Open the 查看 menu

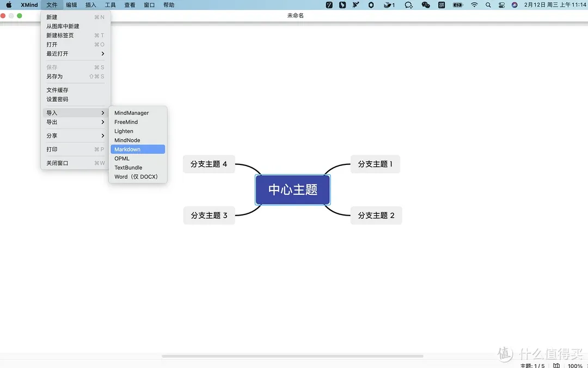pyautogui.click(x=130, y=5)
